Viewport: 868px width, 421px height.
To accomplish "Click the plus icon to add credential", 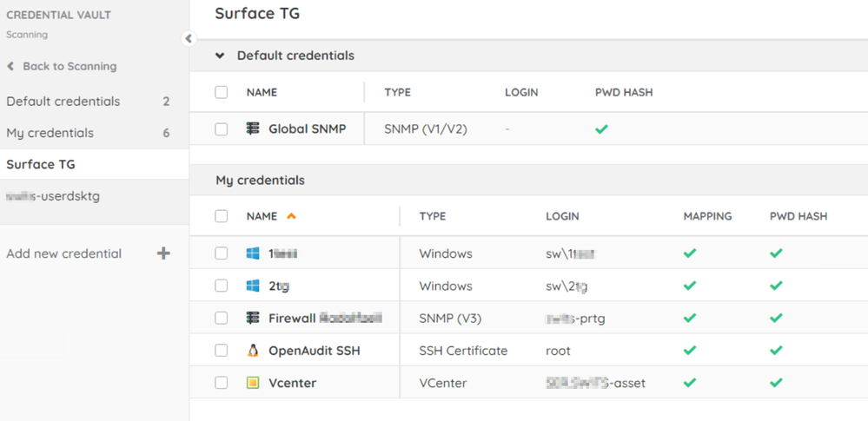I will tap(163, 253).
